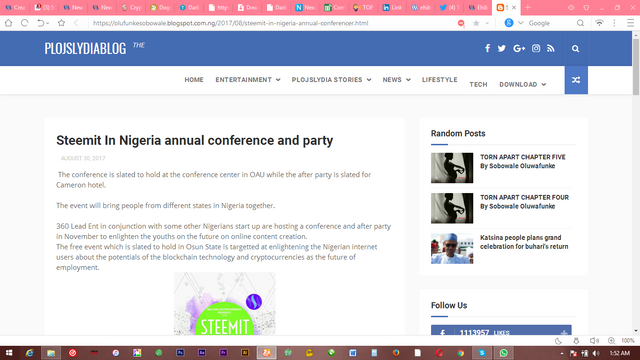Click the blog search magnifier icon

tap(576, 49)
